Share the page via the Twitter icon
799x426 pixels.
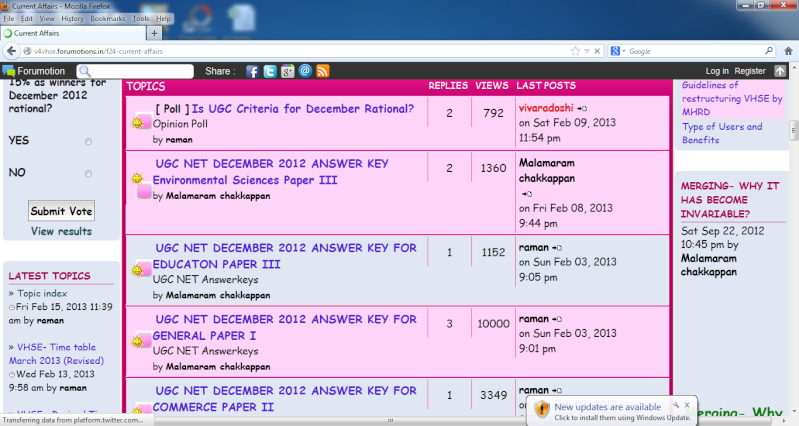pyautogui.click(x=270, y=71)
